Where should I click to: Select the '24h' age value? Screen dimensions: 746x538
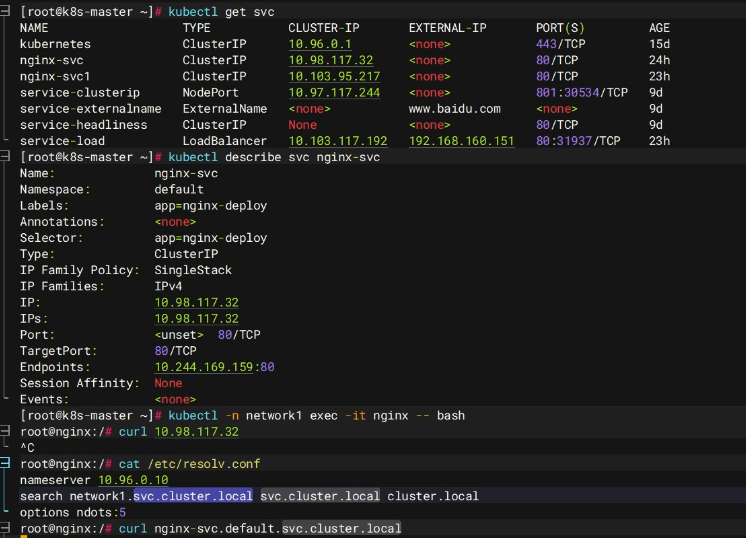659,60
